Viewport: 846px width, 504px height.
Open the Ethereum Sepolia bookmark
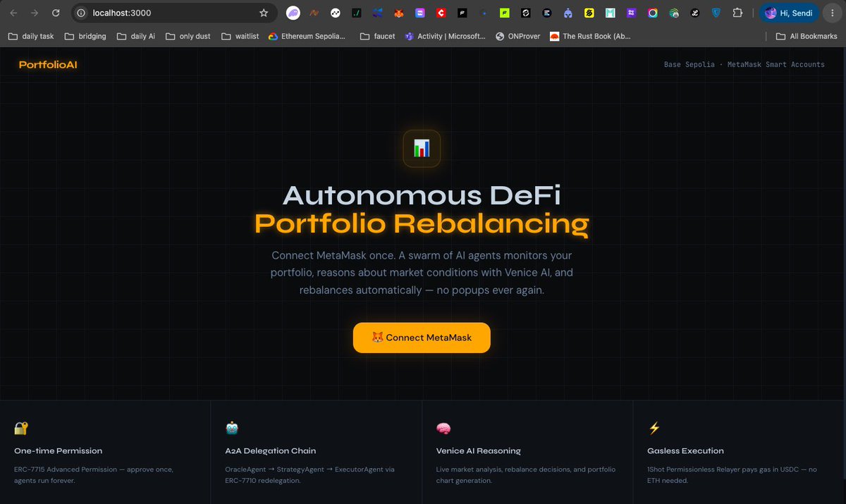[x=307, y=36]
